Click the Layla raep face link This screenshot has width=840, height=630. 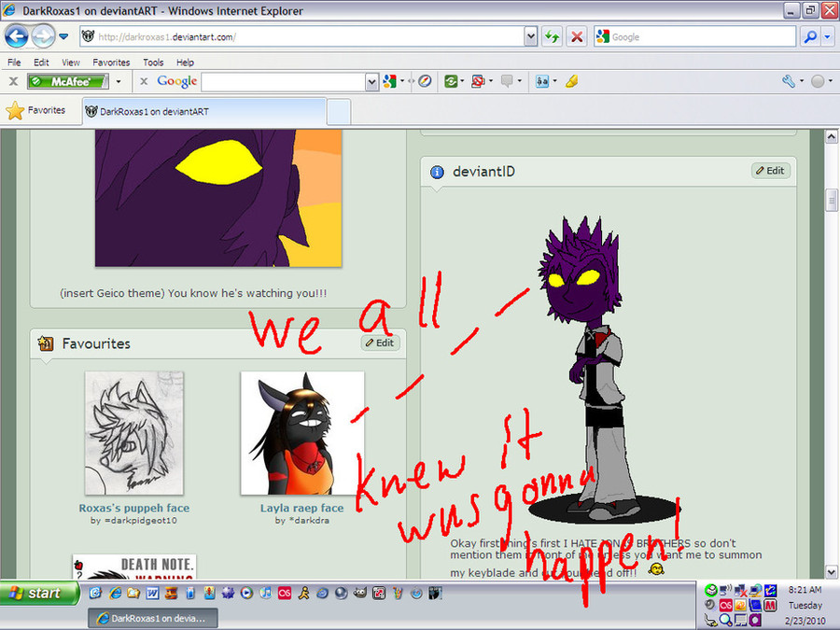pyautogui.click(x=302, y=508)
